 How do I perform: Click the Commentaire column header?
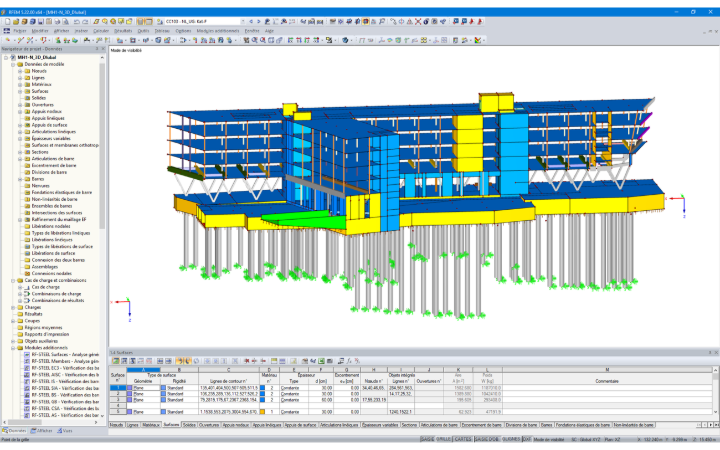[607, 381]
